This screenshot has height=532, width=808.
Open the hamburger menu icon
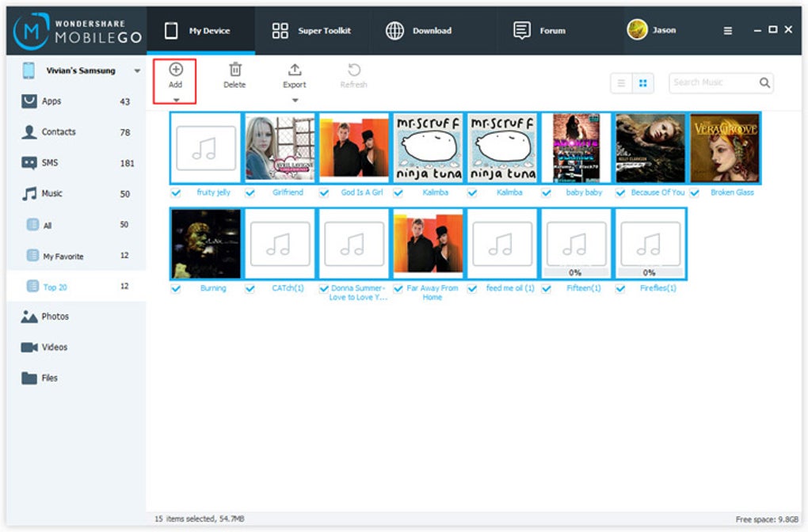tap(728, 31)
